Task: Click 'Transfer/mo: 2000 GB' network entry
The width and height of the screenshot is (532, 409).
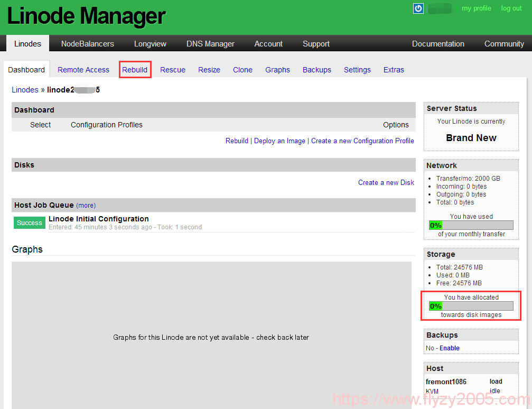Action: coord(468,179)
